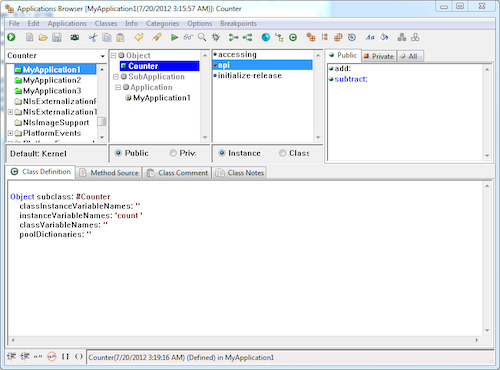Click the bug debug toolbar icon
Screen dimensions: 500x370
pyautogui.click(x=216, y=37)
